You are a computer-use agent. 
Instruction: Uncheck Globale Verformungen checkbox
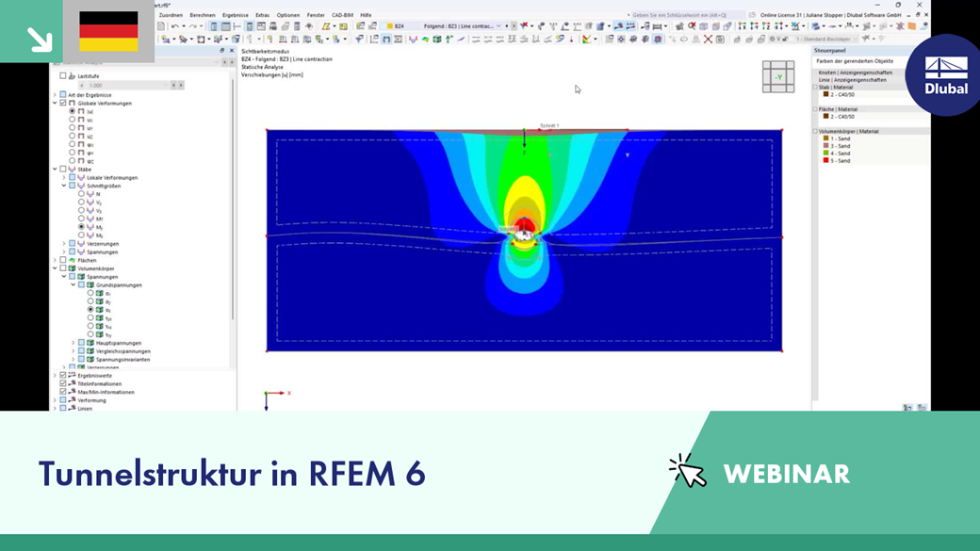tap(63, 103)
